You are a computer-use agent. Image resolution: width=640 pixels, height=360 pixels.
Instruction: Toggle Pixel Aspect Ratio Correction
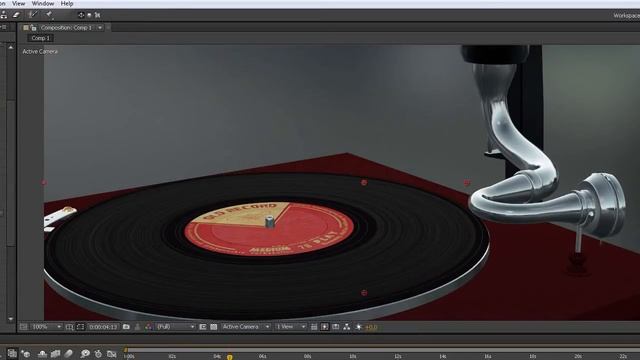point(314,327)
